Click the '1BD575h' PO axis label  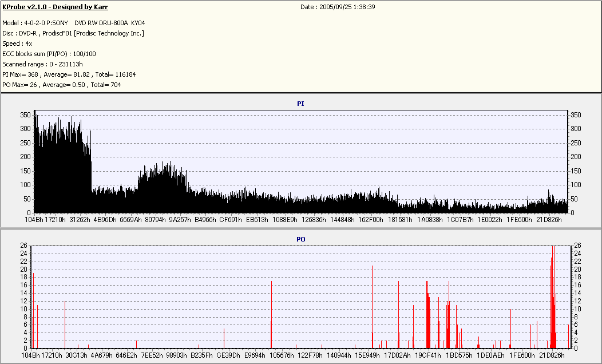(x=459, y=355)
